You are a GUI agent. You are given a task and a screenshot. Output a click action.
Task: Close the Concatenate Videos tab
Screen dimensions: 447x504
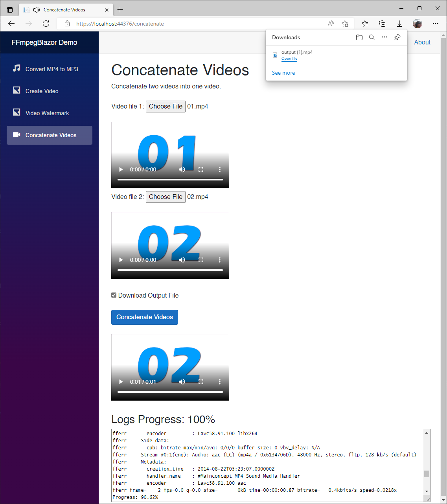click(x=107, y=9)
